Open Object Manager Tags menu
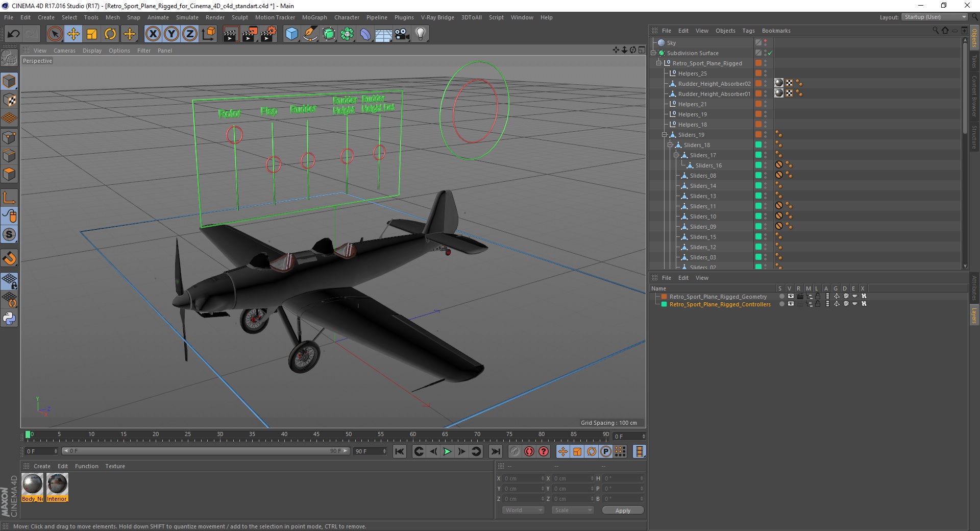Screen dimensions: 980x531 [748, 31]
